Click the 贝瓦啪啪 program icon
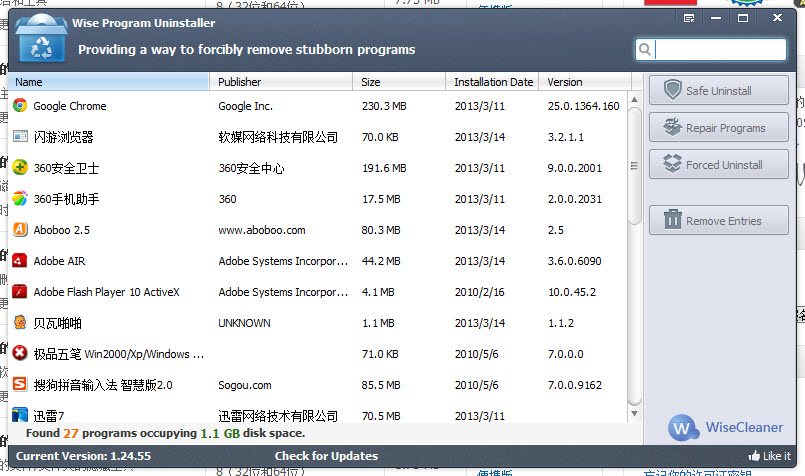The image size is (805, 476). point(20,322)
